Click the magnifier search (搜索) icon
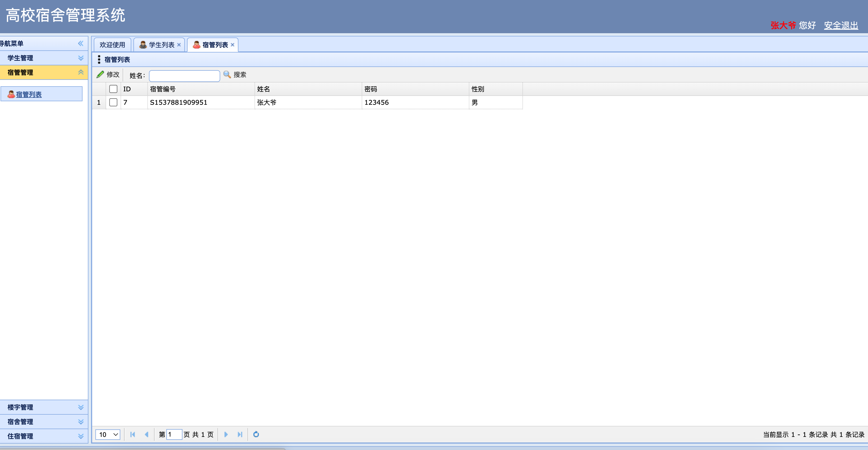The width and height of the screenshot is (868, 450). point(227,74)
